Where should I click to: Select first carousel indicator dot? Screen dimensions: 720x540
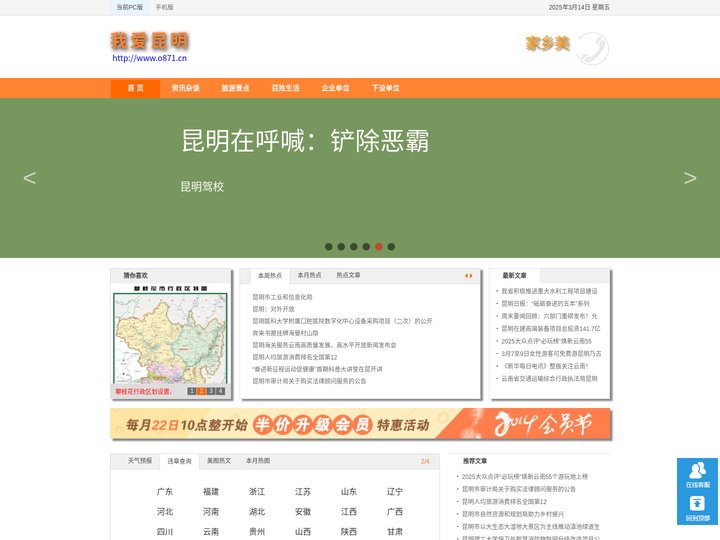click(329, 247)
